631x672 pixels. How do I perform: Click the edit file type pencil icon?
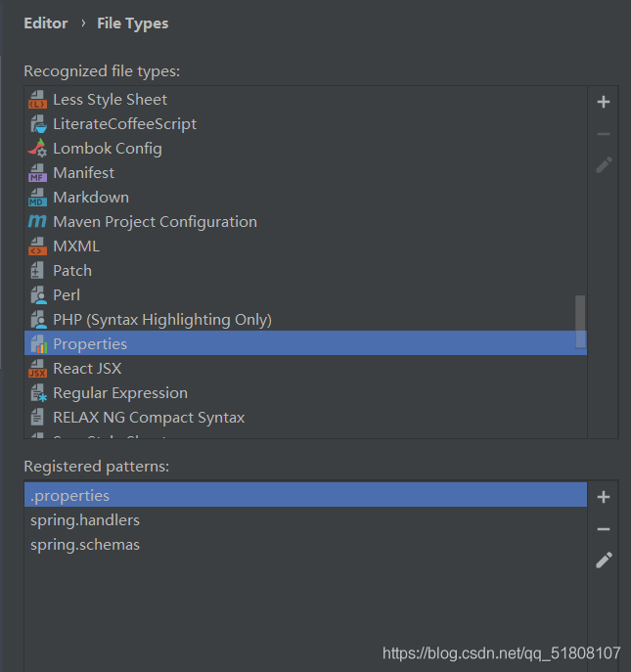click(604, 164)
